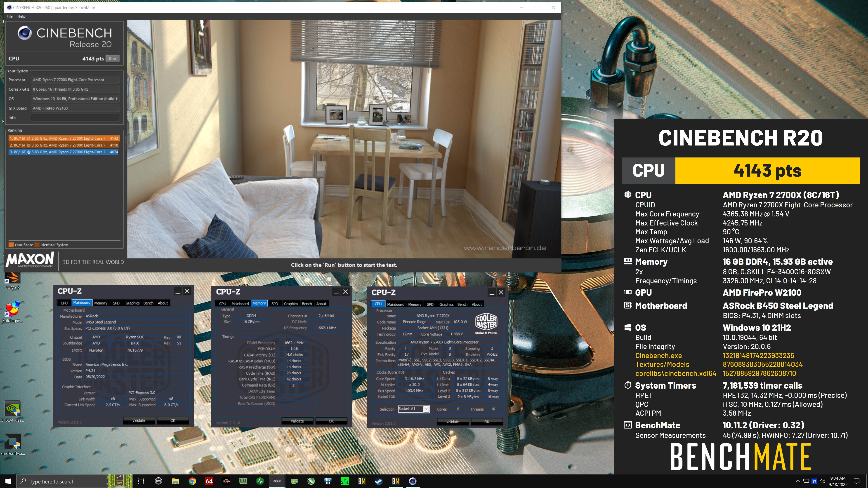Open the blue bar-chart taskbar icon
Viewport: 868px width, 488px height.
328,481
